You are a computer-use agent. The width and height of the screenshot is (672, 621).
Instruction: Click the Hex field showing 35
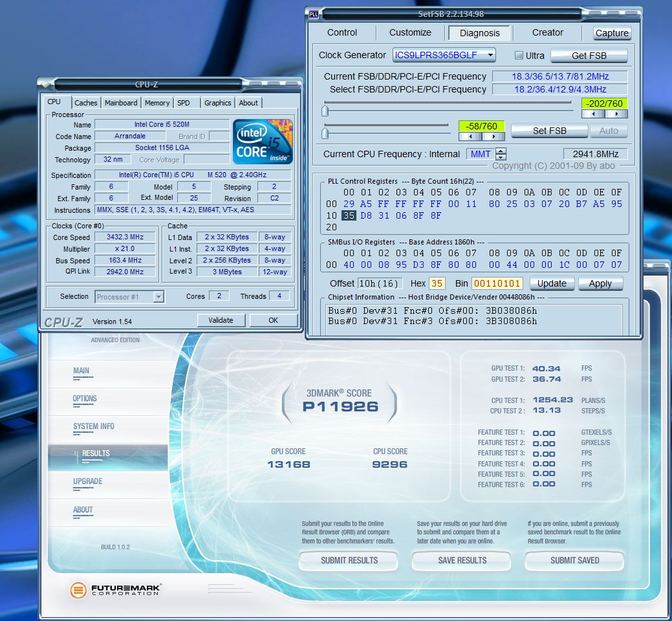[x=437, y=283]
